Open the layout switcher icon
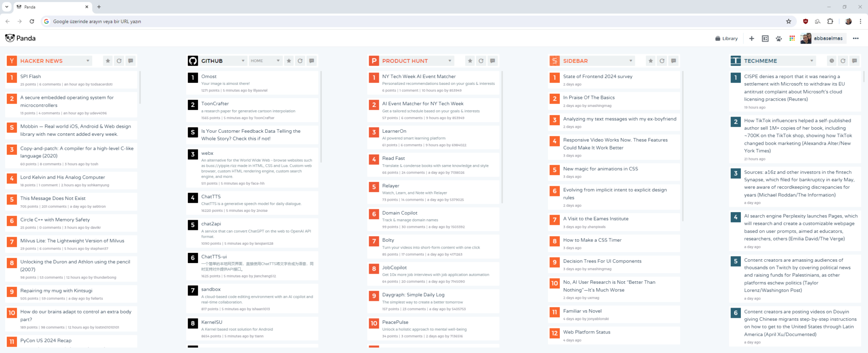Image resolution: width=868 pixels, height=353 pixels. 765,39
